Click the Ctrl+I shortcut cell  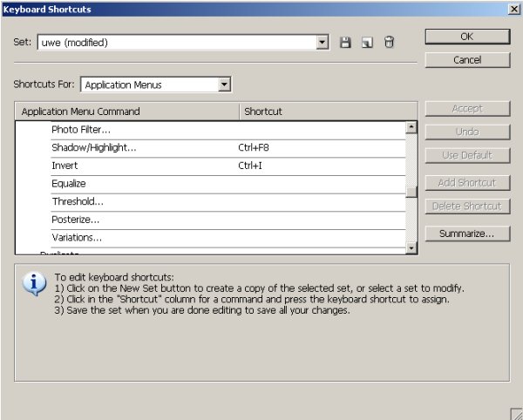click(x=250, y=166)
